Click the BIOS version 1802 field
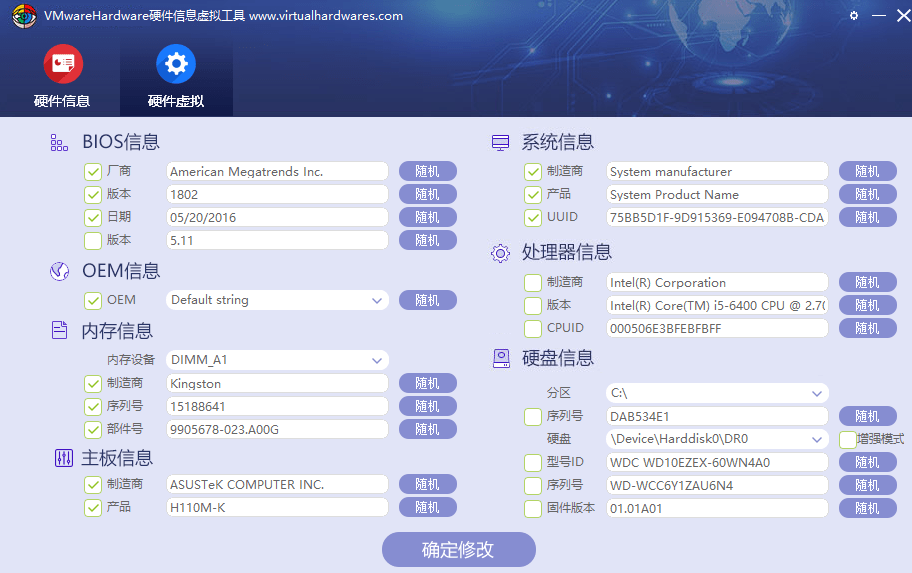This screenshot has width=912, height=573. 277,194
